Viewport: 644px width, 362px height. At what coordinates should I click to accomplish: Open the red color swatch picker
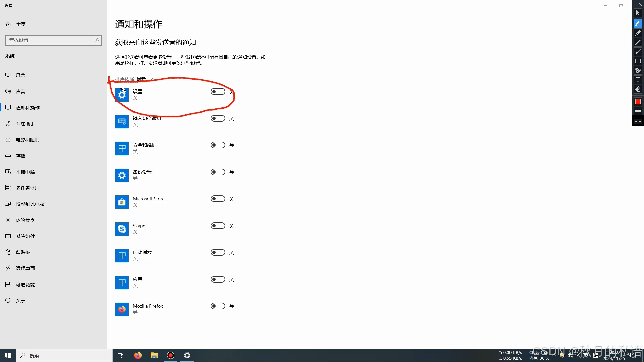coord(638,102)
